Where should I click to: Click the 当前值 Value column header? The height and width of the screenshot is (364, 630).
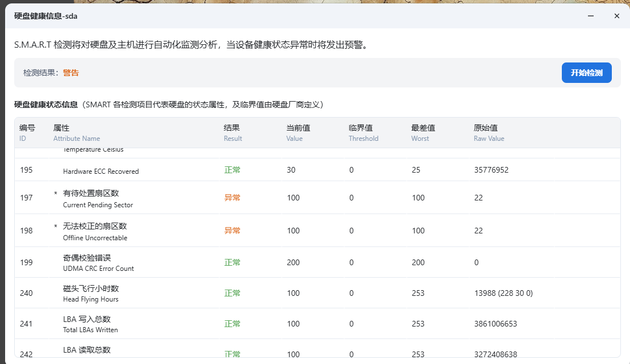298,133
